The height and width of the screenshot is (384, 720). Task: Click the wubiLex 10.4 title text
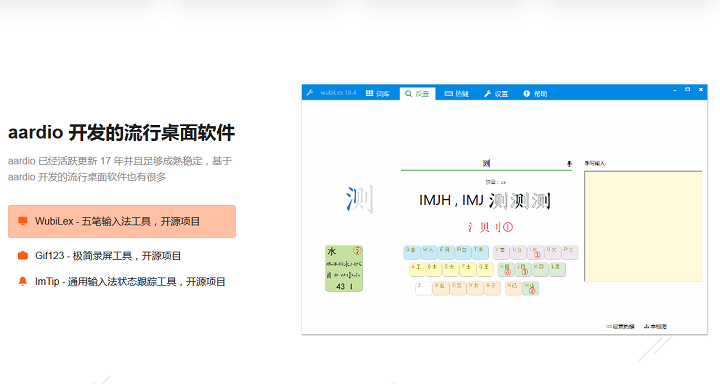[338, 93]
